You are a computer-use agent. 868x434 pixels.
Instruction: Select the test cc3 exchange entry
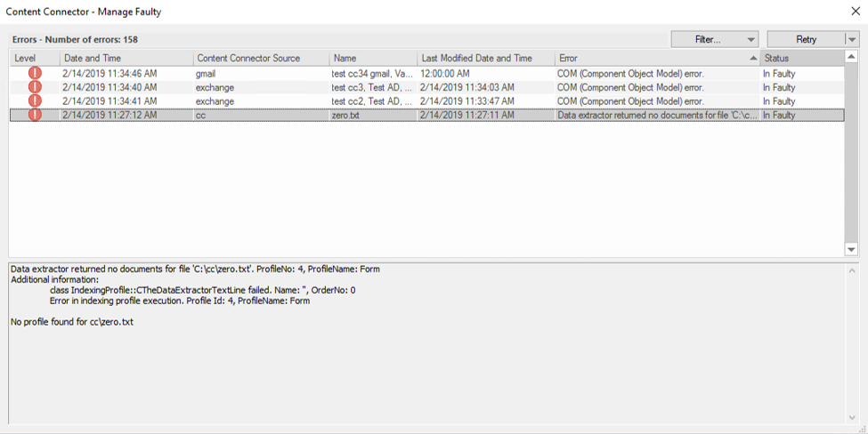tap(371, 87)
